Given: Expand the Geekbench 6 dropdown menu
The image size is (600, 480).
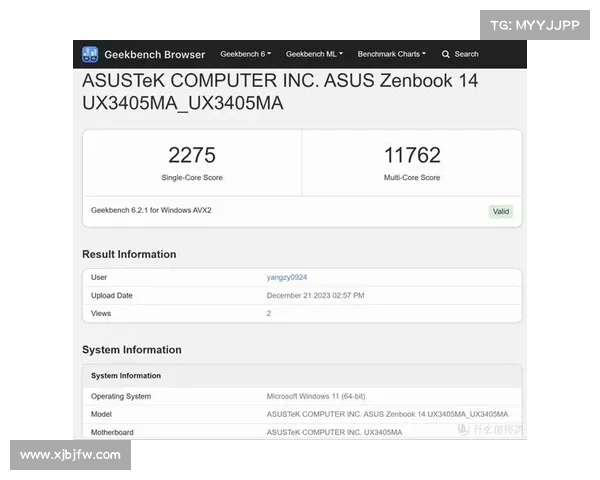Looking at the screenshot, I should pos(246,54).
